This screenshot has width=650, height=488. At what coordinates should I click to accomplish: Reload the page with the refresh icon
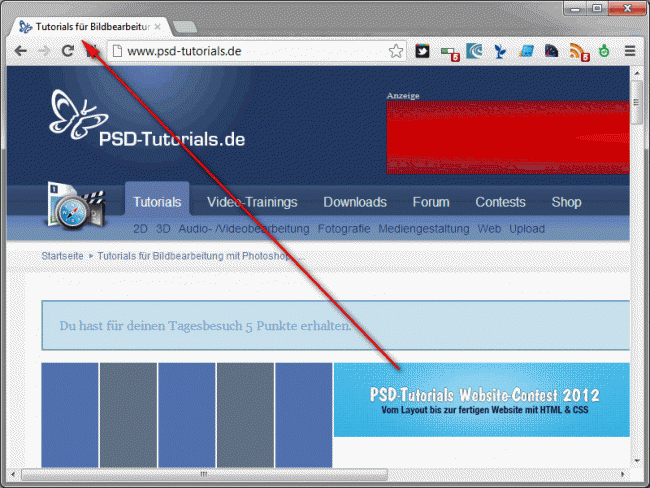68,51
